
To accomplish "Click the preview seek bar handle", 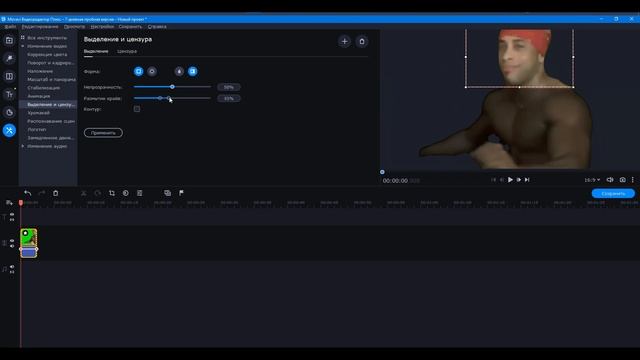I will 382,172.
